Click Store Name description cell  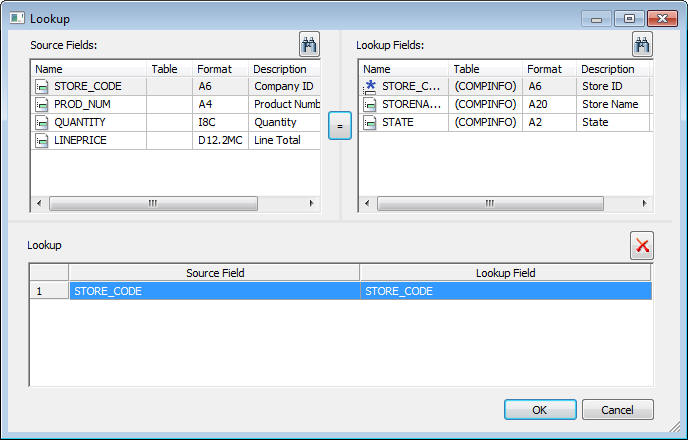point(613,104)
